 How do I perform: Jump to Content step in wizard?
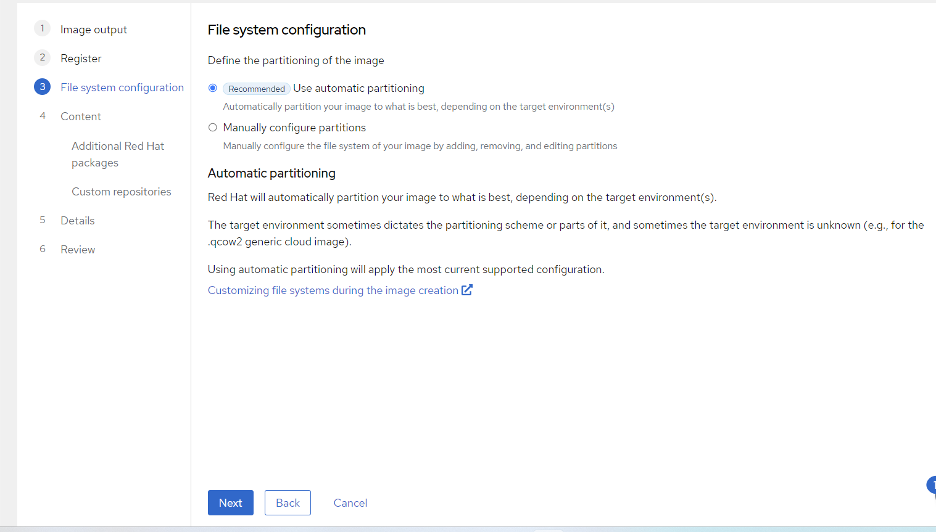pos(81,116)
